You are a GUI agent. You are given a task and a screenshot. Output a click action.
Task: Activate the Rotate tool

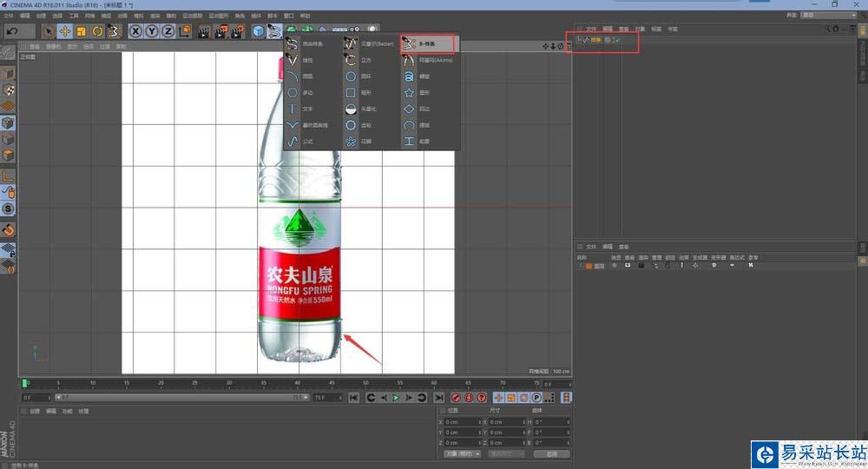pos(97,31)
